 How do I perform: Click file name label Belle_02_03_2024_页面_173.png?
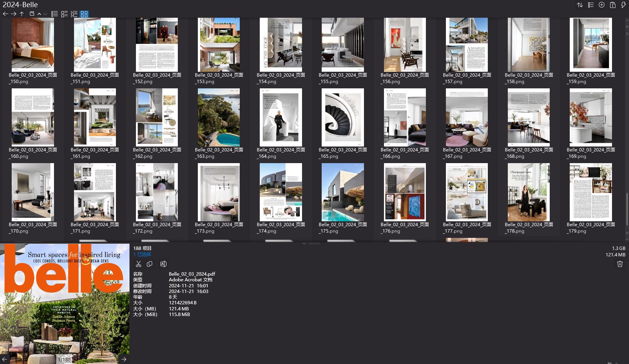click(219, 228)
